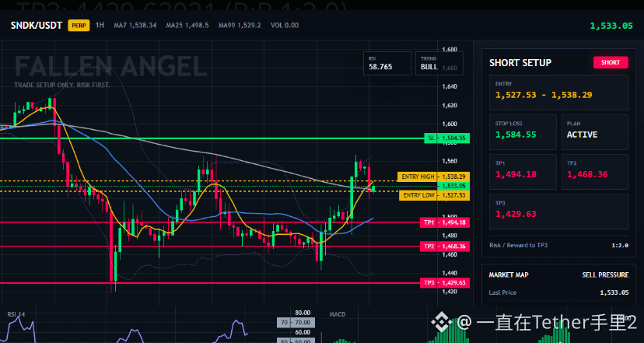Click the TP2 1,468.36 chart line label
Image resolution: width=644 pixels, height=343 pixels.
click(x=445, y=247)
